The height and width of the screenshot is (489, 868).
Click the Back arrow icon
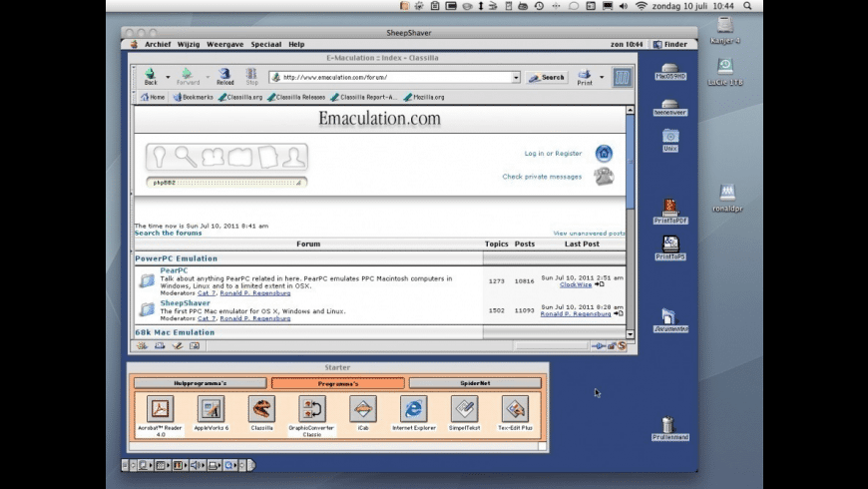[x=151, y=75]
